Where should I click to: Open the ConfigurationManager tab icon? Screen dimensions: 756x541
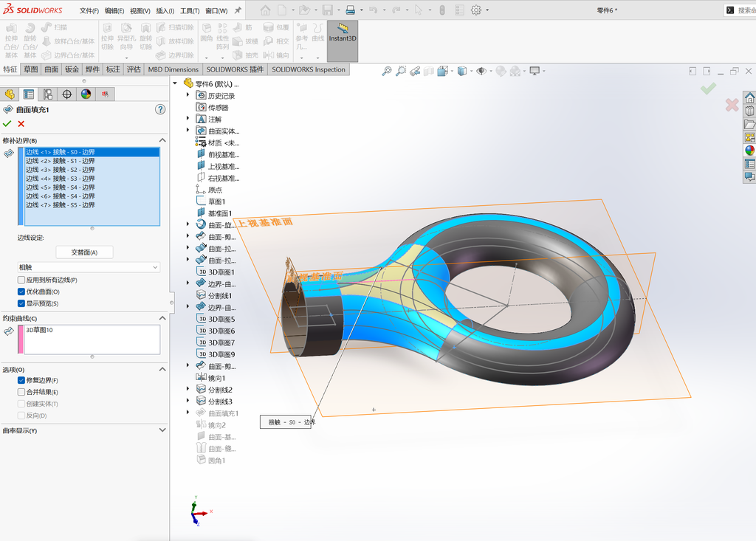pyautogui.click(x=48, y=94)
